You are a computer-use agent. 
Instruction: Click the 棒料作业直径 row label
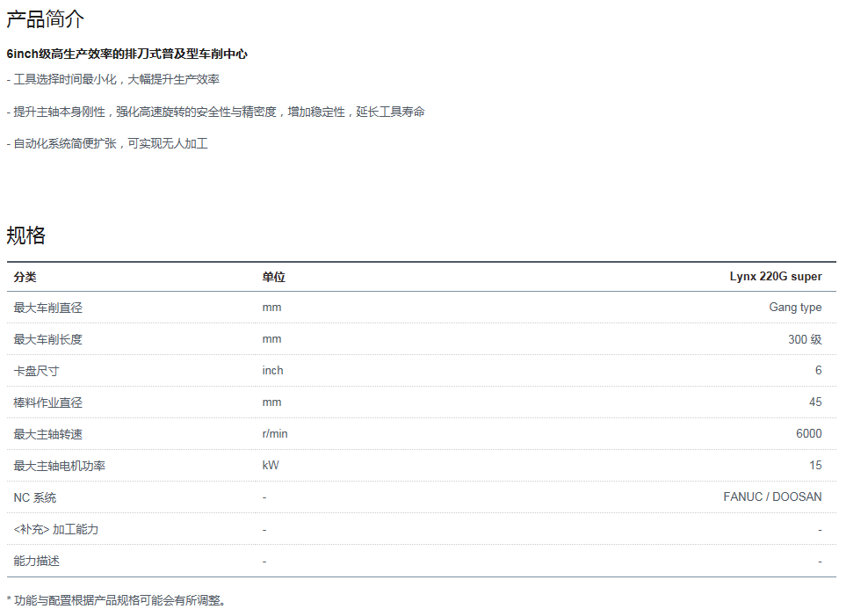pyautogui.click(x=47, y=402)
